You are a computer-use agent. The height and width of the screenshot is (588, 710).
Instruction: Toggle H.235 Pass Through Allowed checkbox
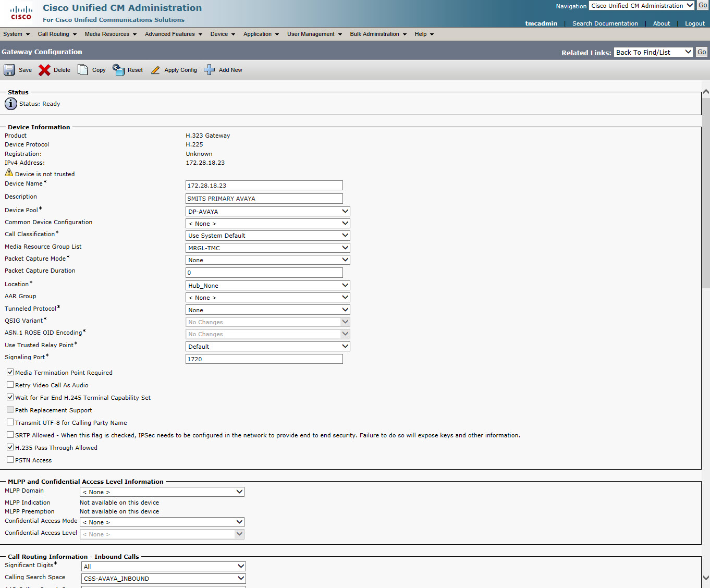10,447
